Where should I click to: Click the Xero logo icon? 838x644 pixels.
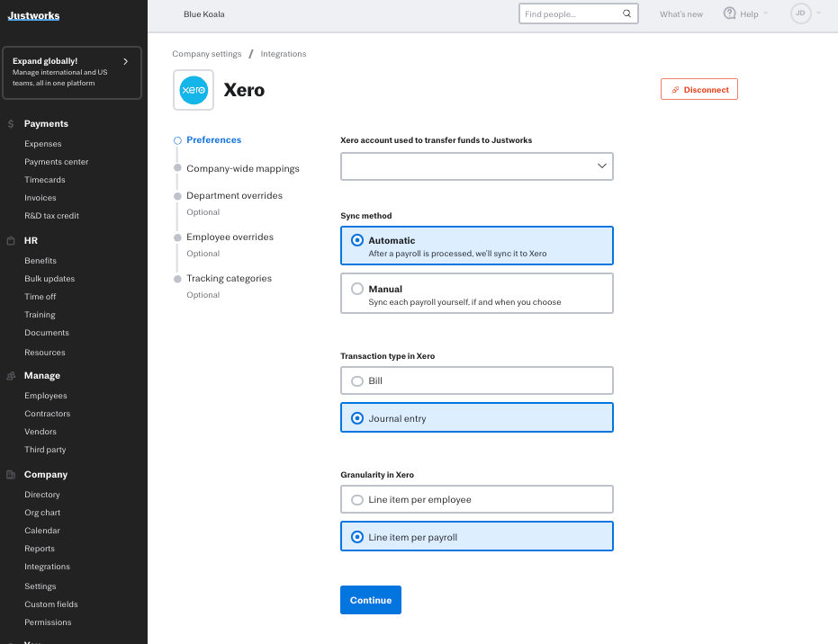click(194, 90)
